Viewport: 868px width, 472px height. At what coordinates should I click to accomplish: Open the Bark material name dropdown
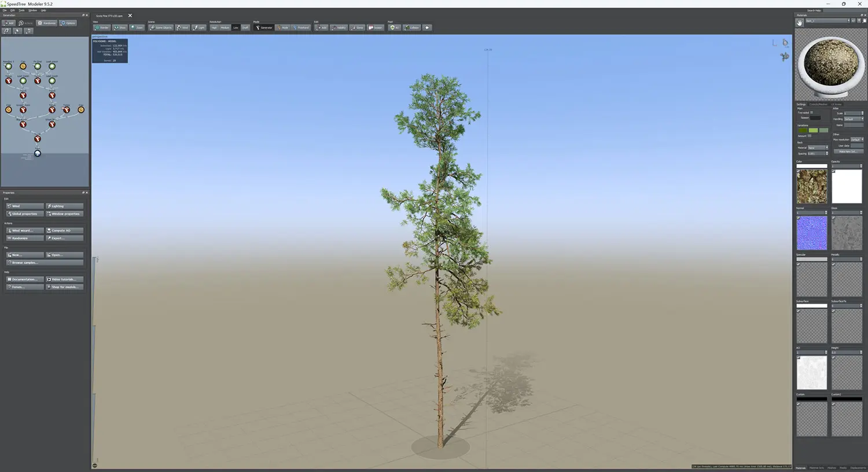point(827,21)
